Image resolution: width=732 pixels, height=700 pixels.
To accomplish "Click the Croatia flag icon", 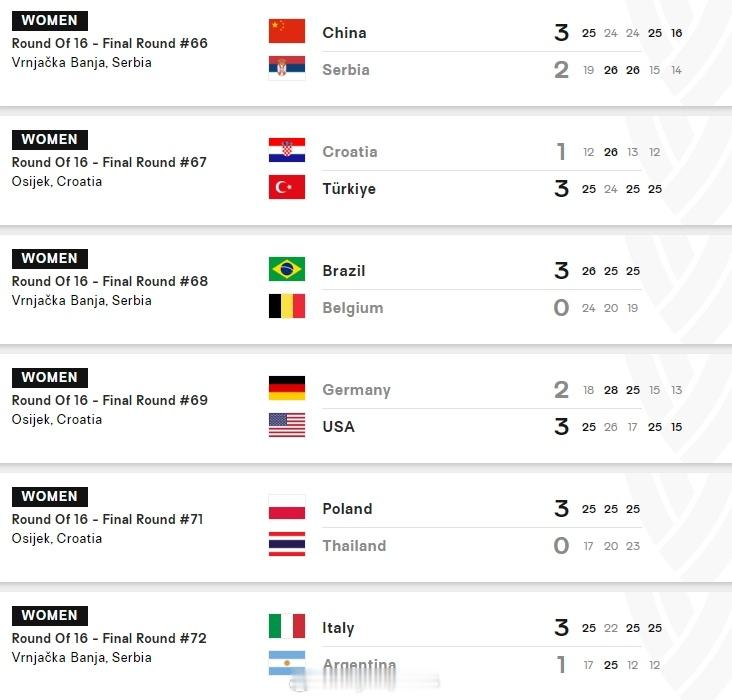I will point(287,150).
